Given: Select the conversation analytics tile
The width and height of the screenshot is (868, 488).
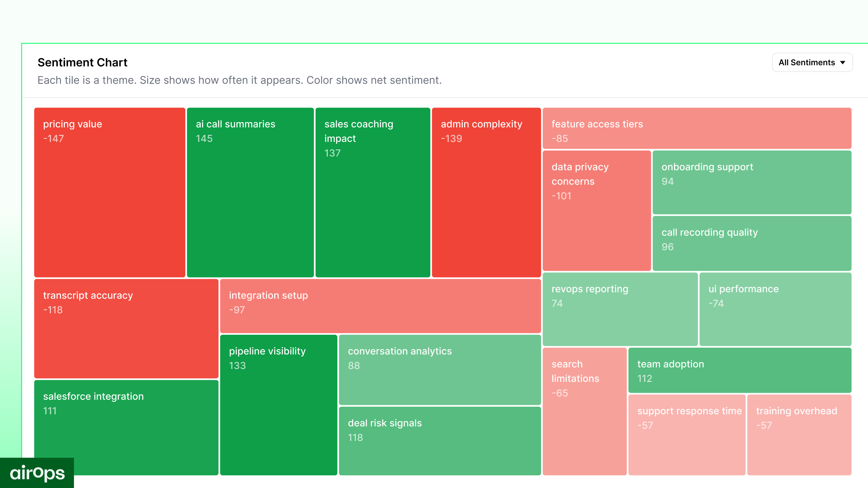Looking at the screenshot, I should pyautogui.click(x=439, y=369).
